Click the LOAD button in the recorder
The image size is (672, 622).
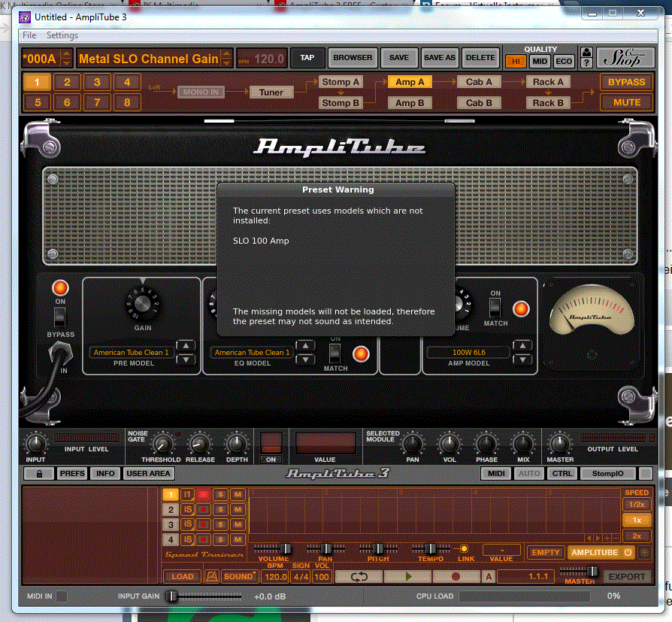pos(183,577)
